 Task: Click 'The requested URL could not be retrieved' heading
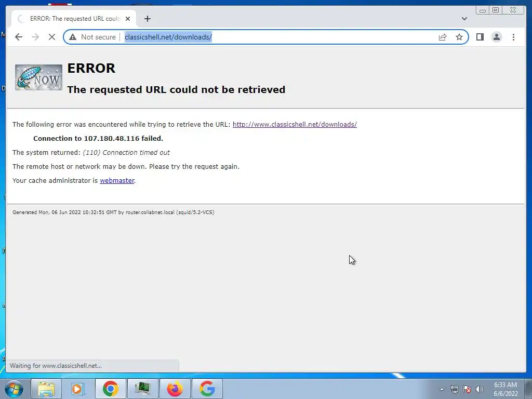176,89
